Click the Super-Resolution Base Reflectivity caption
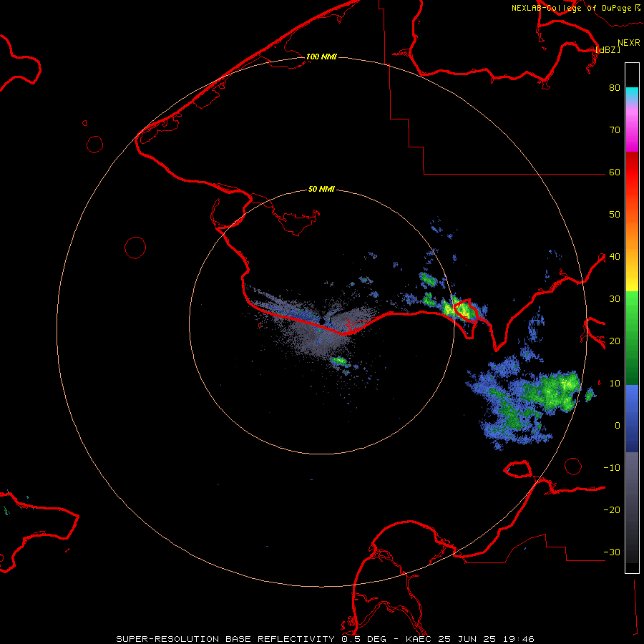This screenshot has width=644, height=644. pyautogui.click(x=325, y=639)
